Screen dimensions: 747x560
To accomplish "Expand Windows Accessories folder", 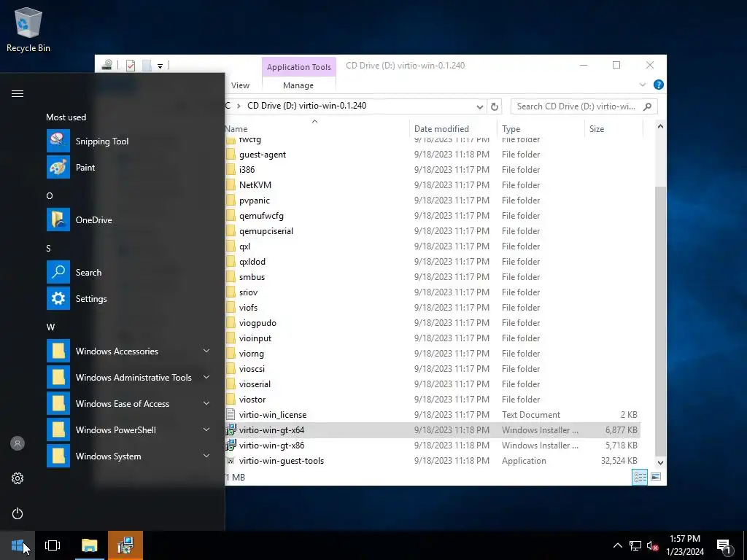I will (x=206, y=351).
